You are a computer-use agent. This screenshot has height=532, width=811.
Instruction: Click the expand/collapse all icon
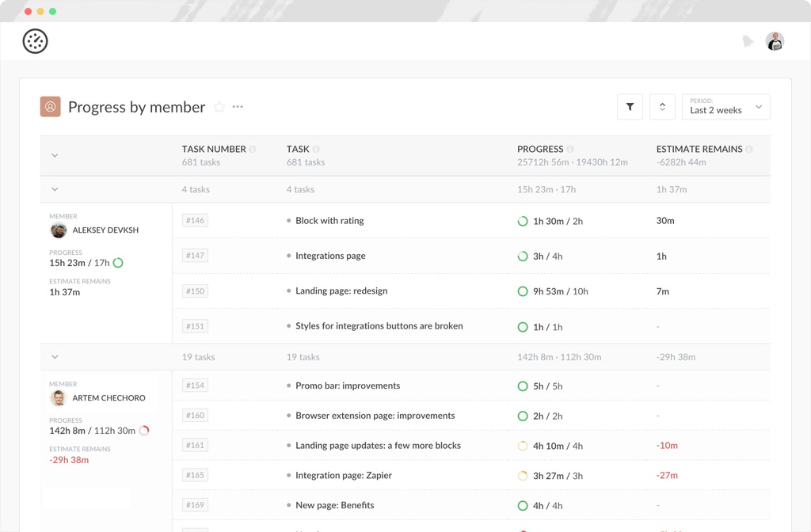point(662,106)
